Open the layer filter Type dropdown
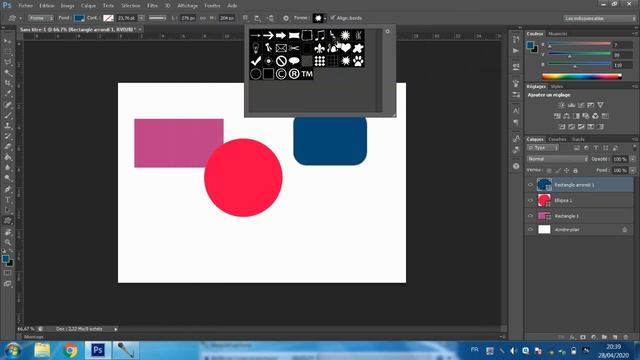This screenshot has height=360, width=640. [x=542, y=148]
